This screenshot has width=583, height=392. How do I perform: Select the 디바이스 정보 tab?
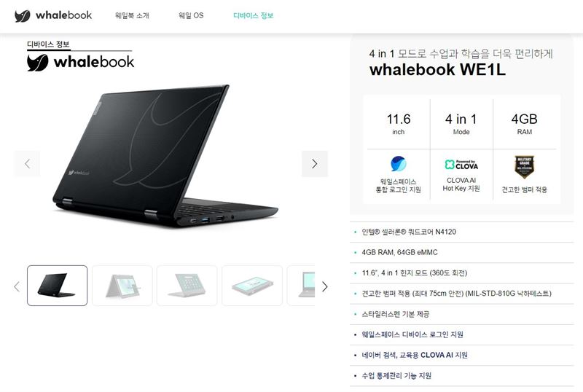click(253, 15)
